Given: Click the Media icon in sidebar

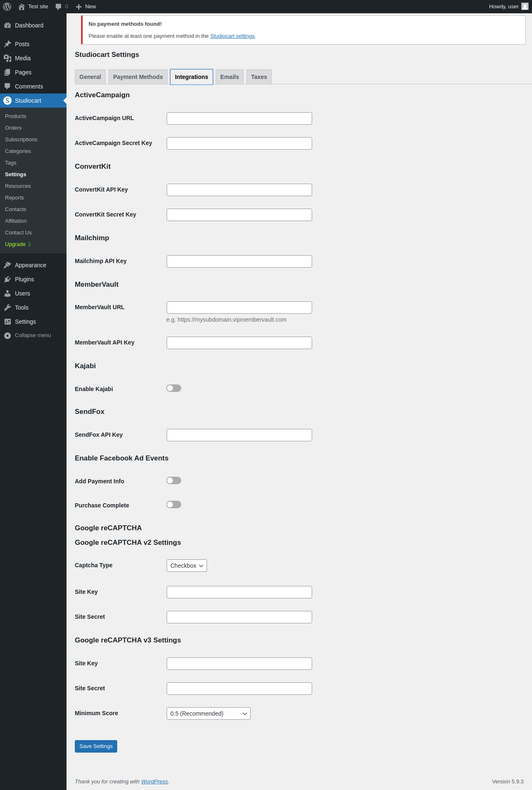Looking at the screenshot, I should [x=7, y=58].
